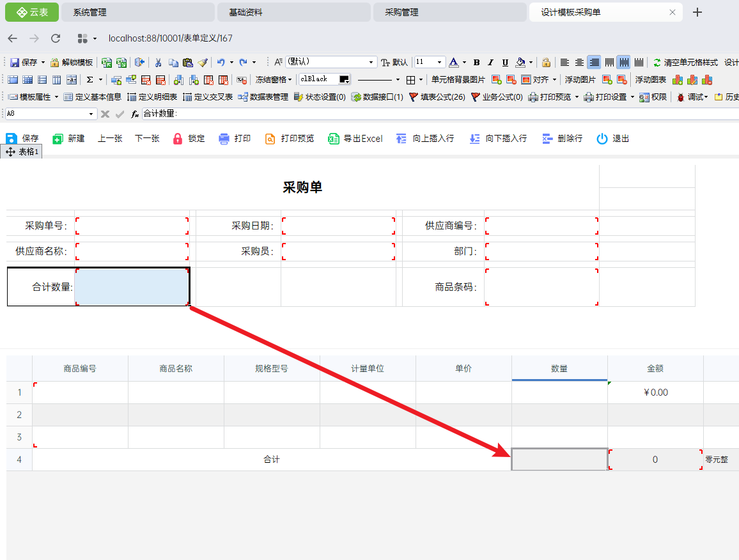Click the browser address bar URL

click(x=171, y=38)
